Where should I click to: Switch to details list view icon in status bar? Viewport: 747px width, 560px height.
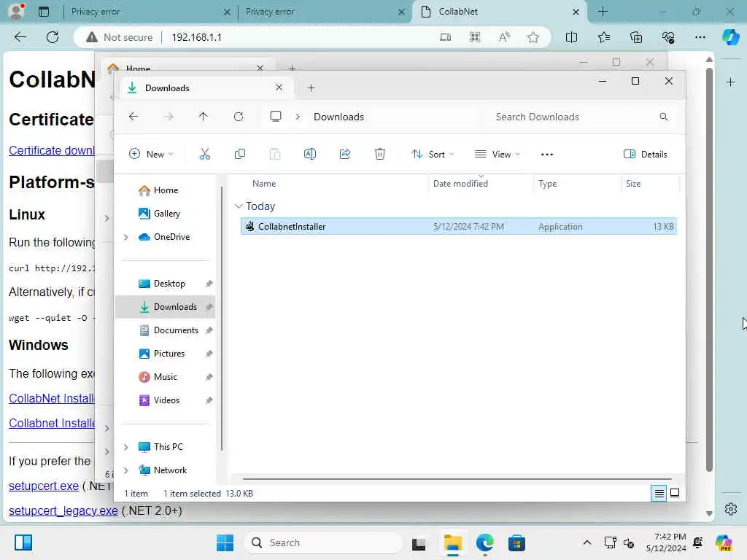coord(659,494)
